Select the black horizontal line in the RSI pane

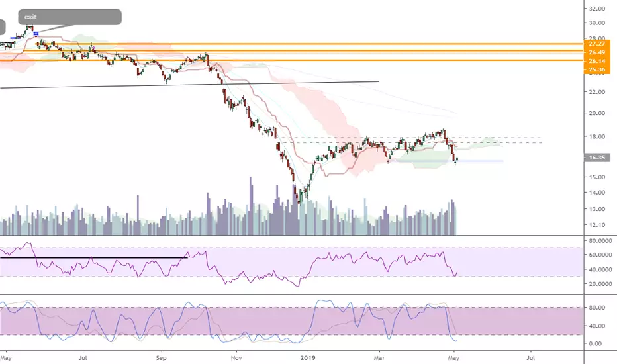(x=93, y=257)
